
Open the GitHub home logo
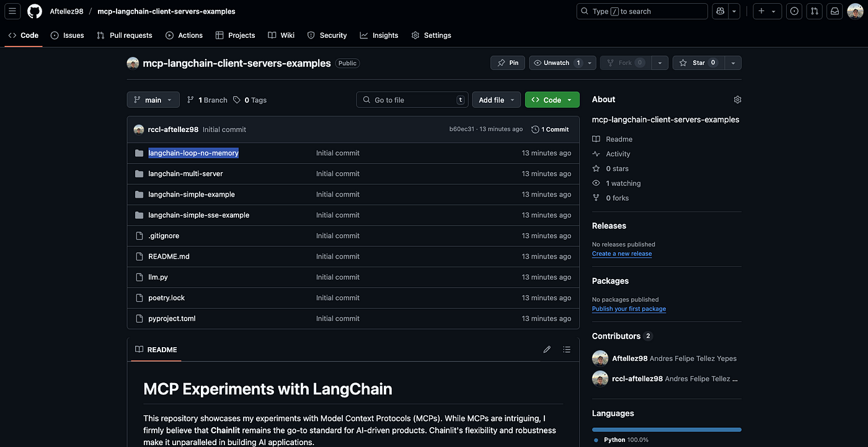(35, 11)
